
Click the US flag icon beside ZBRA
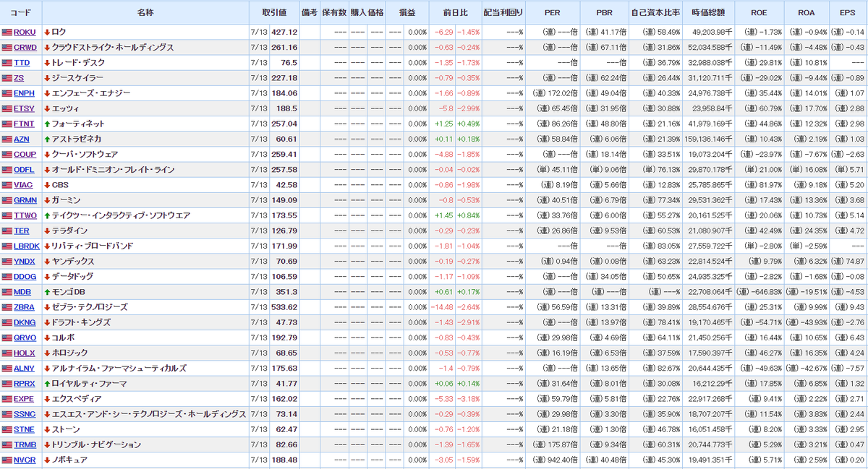click(x=7, y=307)
